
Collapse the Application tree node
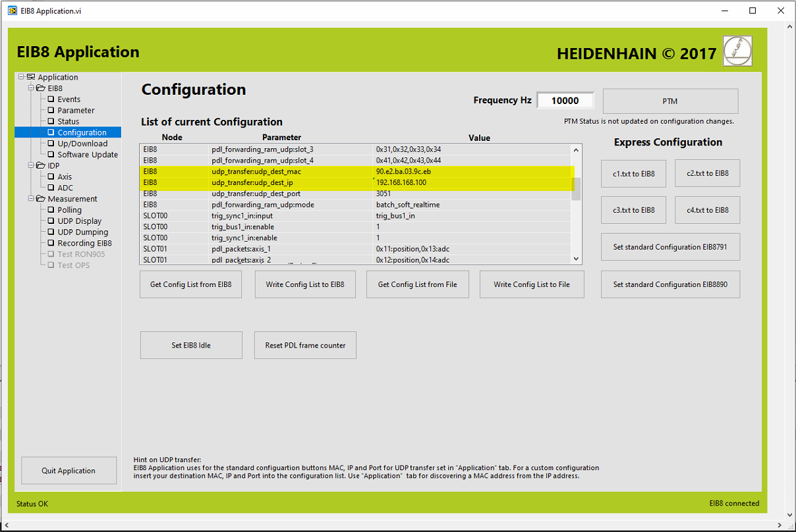pos(22,77)
